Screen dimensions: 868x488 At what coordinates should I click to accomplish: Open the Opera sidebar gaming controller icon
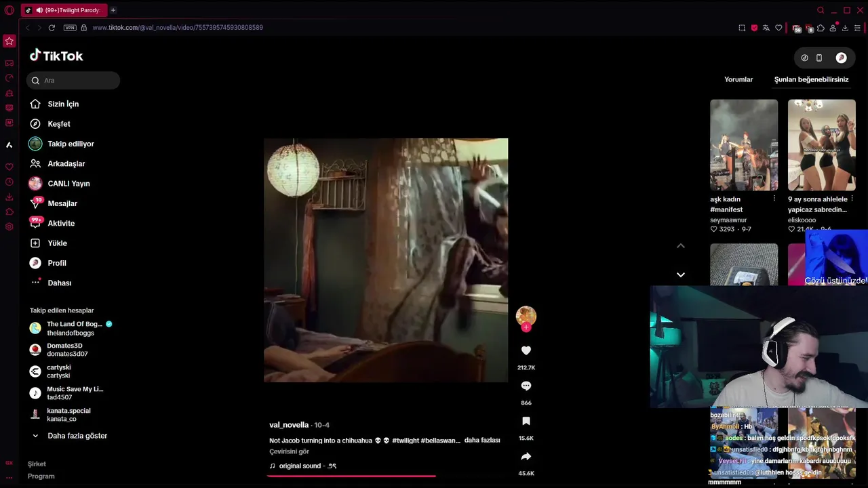point(9,63)
